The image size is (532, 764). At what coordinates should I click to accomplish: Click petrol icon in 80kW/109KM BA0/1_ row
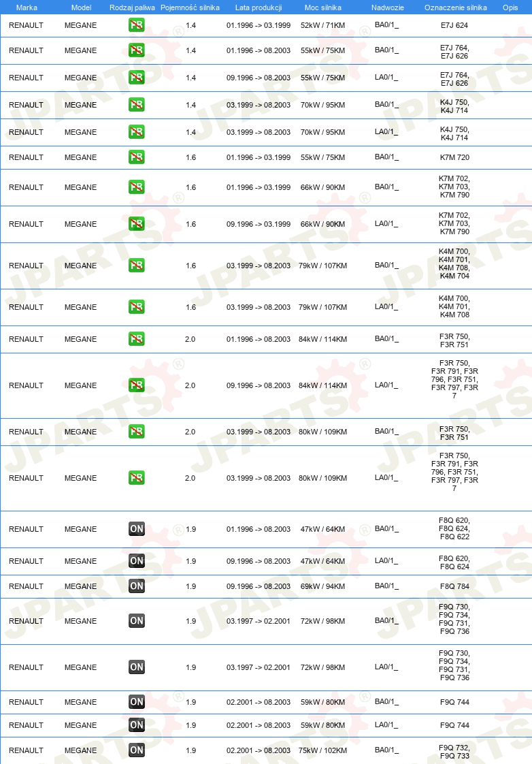tap(136, 432)
